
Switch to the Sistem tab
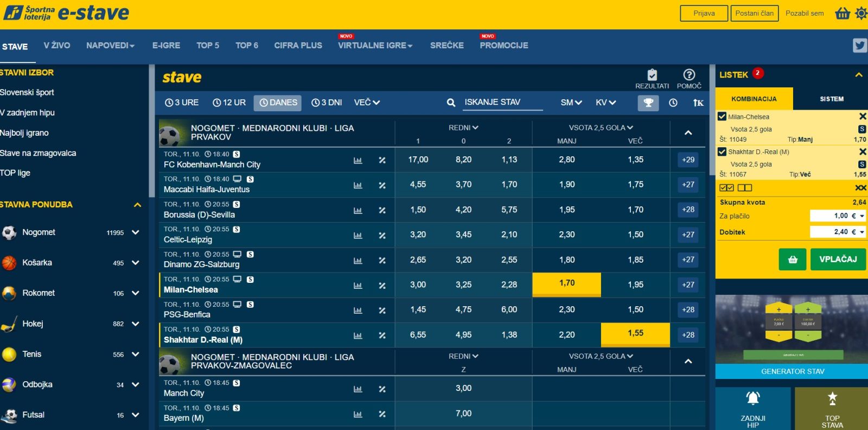(832, 99)
